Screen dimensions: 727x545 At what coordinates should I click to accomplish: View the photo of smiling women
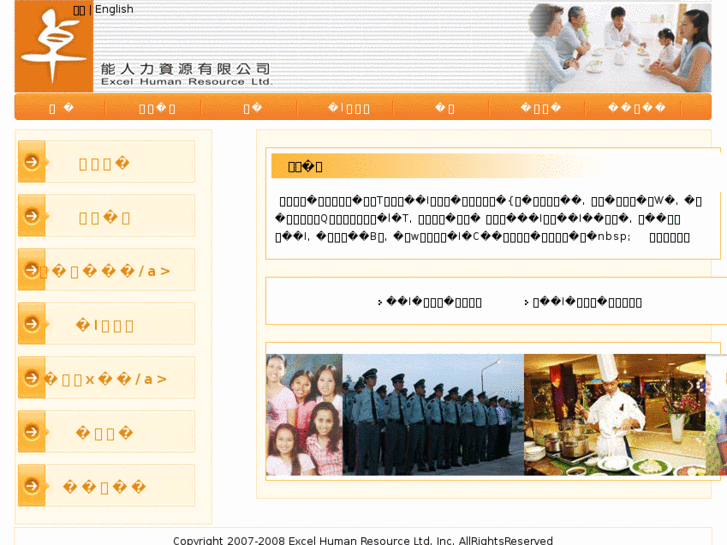pos(304,415)
